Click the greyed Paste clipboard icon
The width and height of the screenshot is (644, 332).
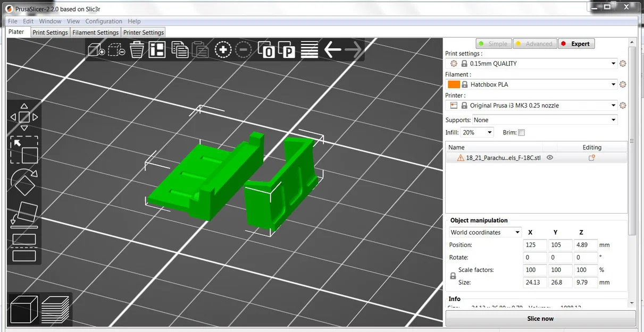200,50
